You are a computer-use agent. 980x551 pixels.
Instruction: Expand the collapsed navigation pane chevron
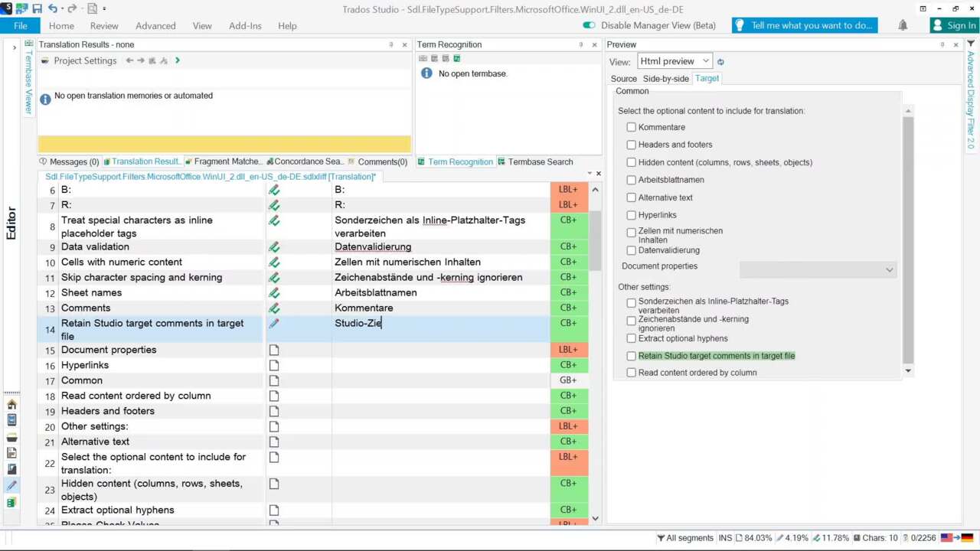(14, 47)
